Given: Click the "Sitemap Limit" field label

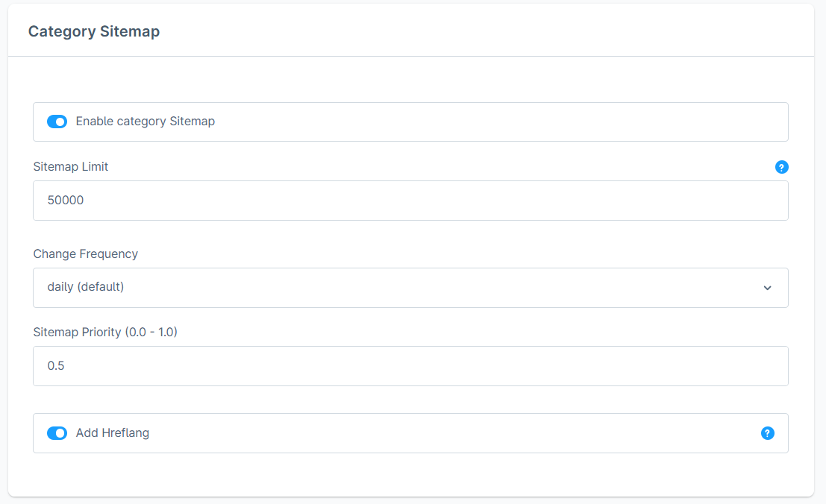Looking at the screenshot, I should 71,167.
